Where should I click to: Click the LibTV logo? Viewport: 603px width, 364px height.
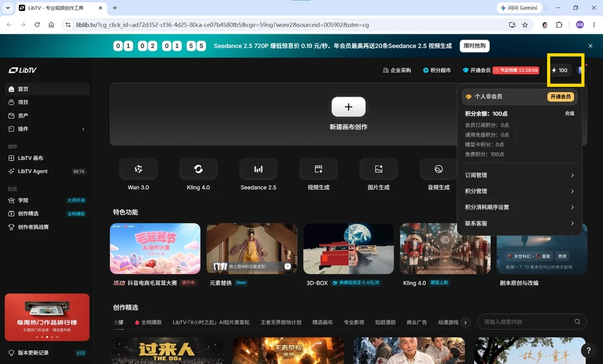(x=23, y=70)
